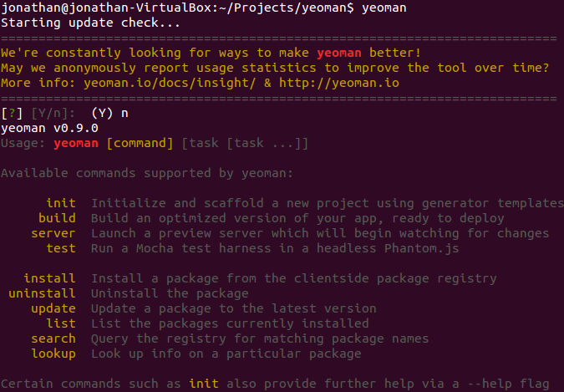Click the bold 'init' in the help flag line
Screen dimensions: 564x392
(204, 384)
